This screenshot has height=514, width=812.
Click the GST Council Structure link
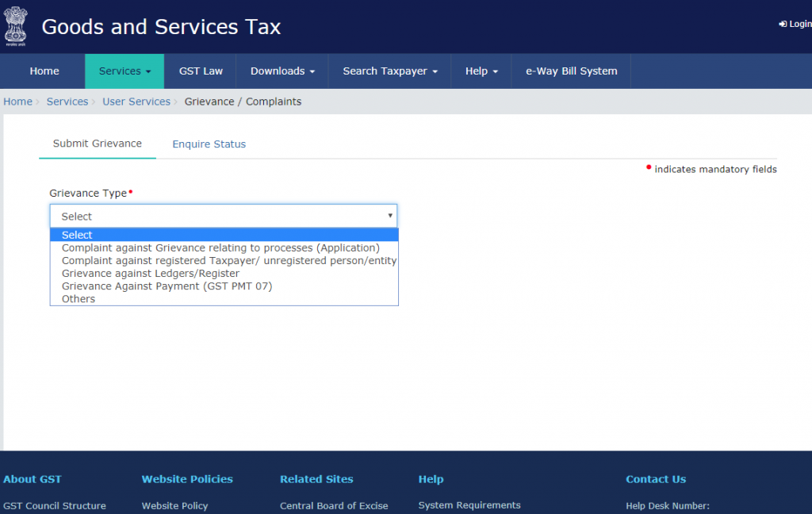click(x=54, y=505)
